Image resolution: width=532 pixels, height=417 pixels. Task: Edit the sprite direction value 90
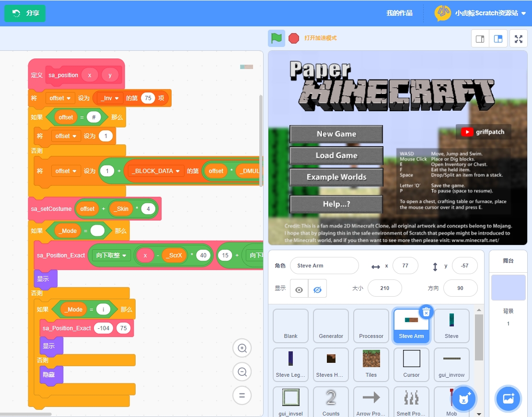460,288
